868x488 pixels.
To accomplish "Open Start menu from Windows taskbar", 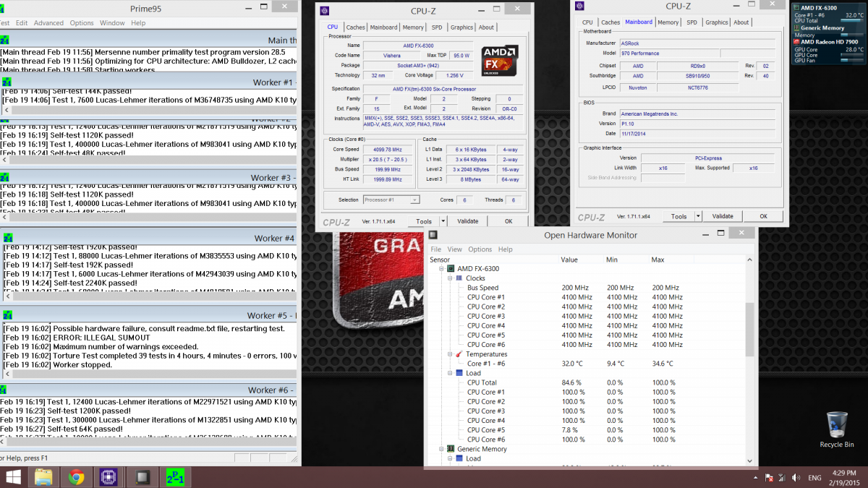I will click(13, 477).
